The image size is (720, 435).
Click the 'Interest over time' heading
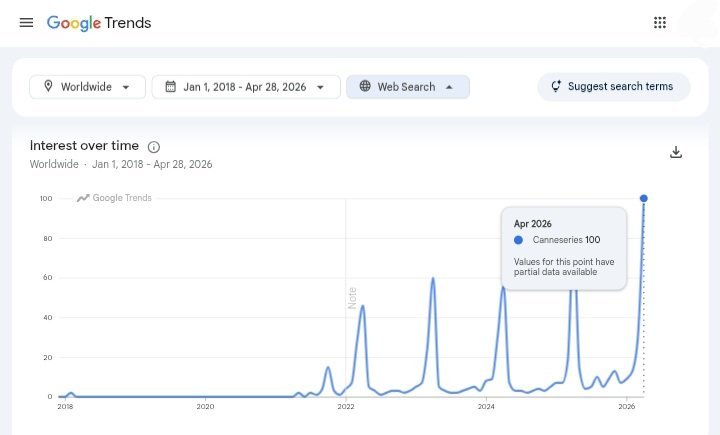click(84, 146)
